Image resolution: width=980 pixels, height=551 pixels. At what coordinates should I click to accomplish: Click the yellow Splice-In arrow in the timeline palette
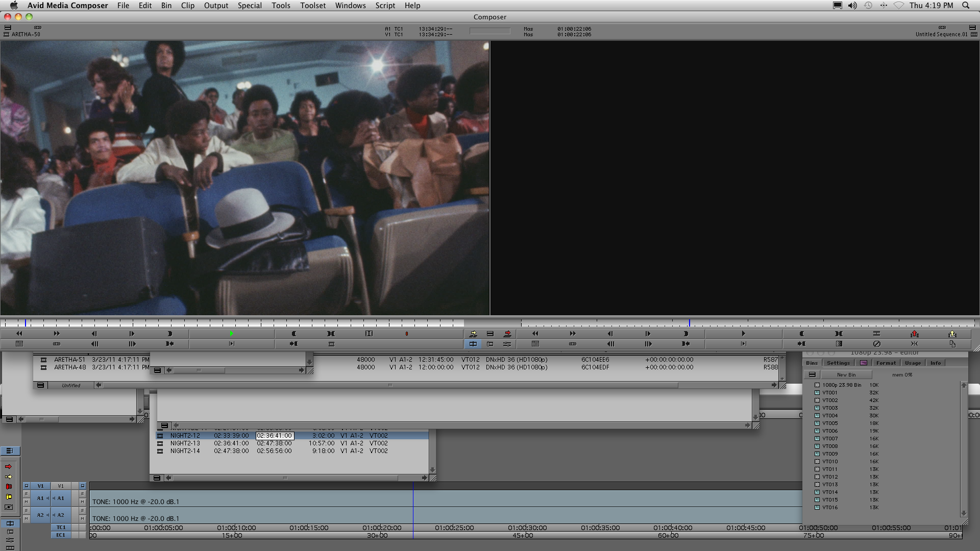9,477
